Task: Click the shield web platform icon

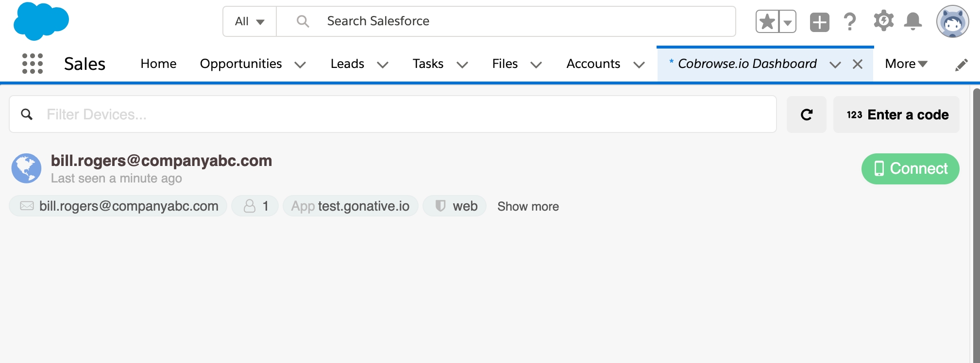Action: tap(440, 206)
